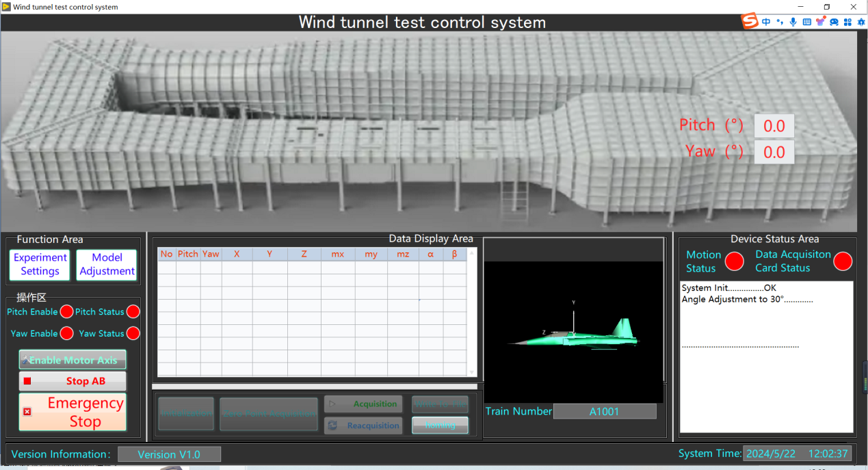Click the shirt-shaped skin icon
The height and width of the screenshot is (470, 868).
820,22
